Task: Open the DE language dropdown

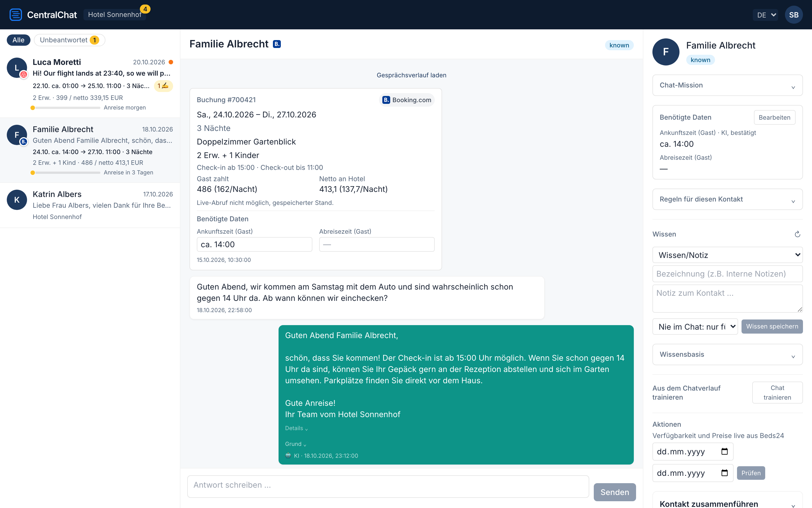Action: click(x=765, y=15)
